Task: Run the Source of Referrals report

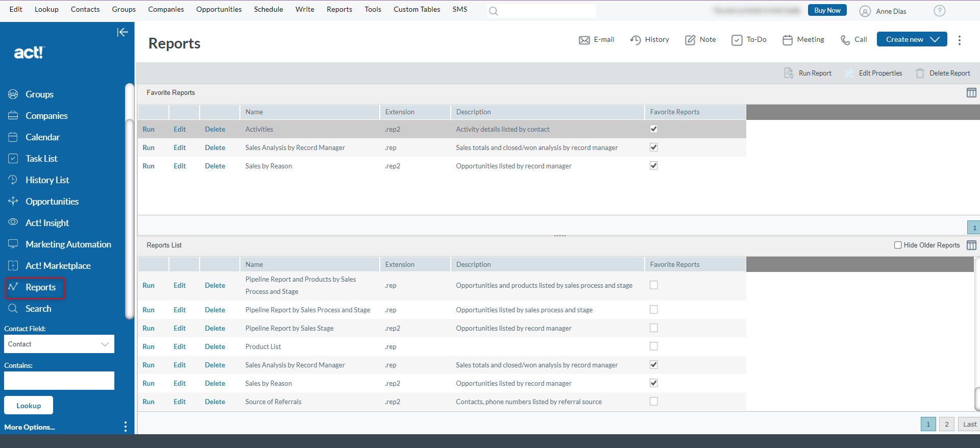Action: [149, 402]
